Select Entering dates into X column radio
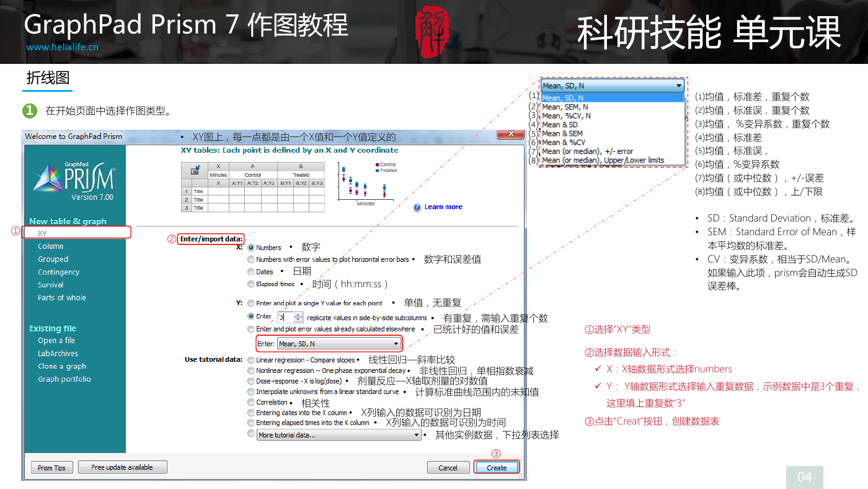 pyautogui.click(x=250, y=413)
